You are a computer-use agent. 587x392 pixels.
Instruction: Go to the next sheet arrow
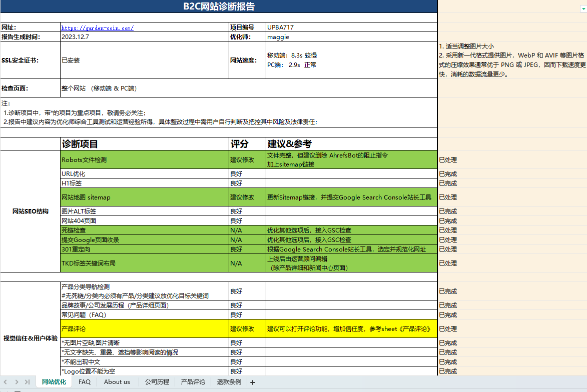point(17,382)
